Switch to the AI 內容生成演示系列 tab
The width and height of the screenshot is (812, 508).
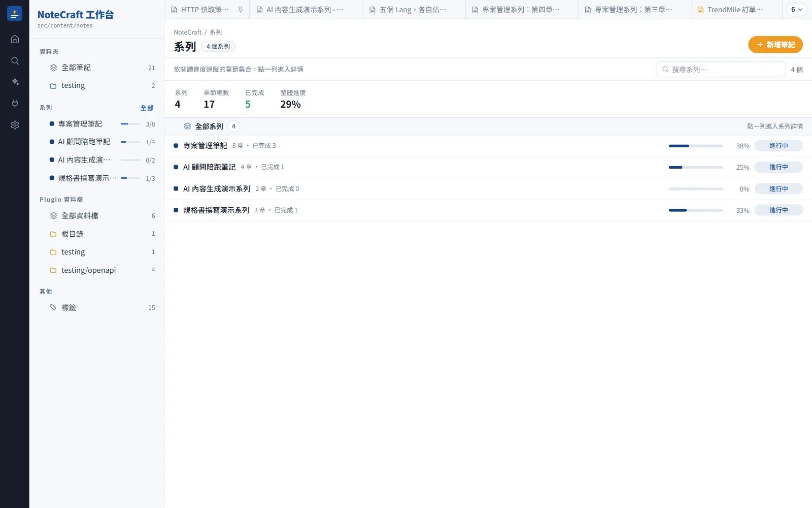pos(306,10)
